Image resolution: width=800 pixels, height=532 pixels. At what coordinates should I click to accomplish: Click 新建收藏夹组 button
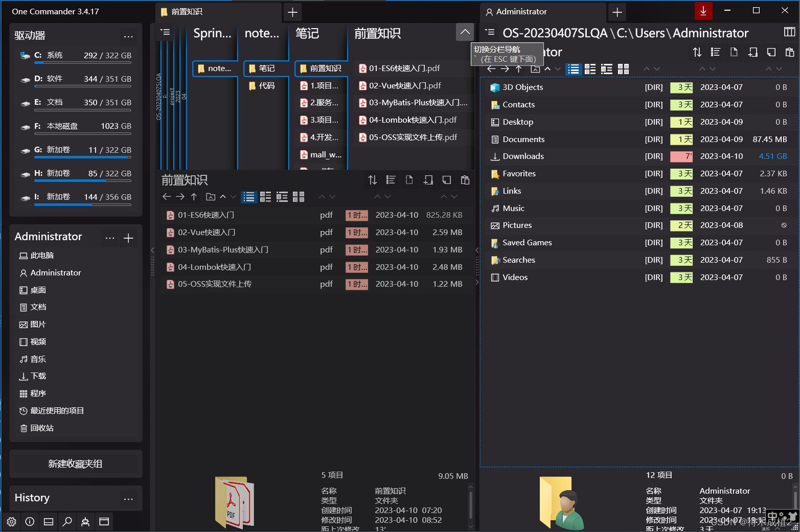(76, 464)
